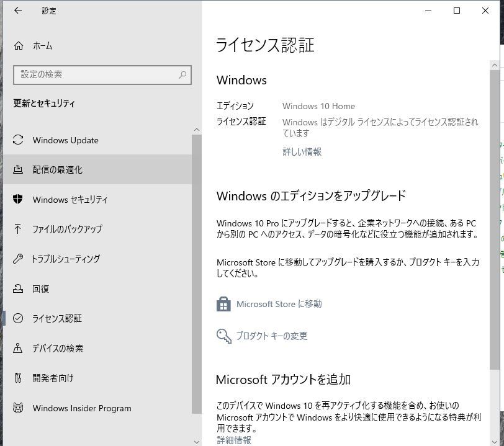Open 配信の最適化 settings page
Viewport: 504px width, 446px height.
click(x=57, y=169)
